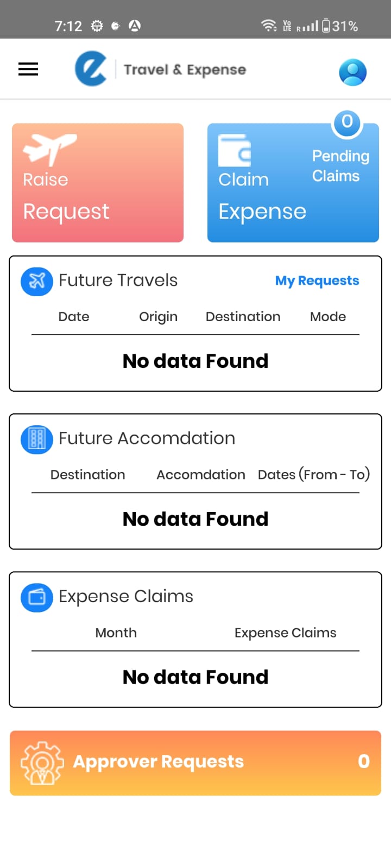Open the My Requests link

tap(317, 280)
